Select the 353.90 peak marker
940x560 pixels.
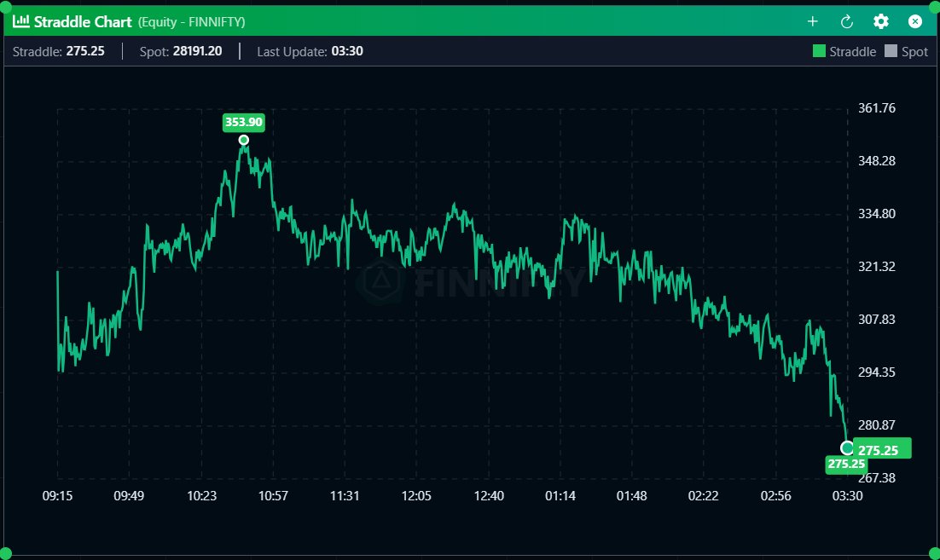243,140
